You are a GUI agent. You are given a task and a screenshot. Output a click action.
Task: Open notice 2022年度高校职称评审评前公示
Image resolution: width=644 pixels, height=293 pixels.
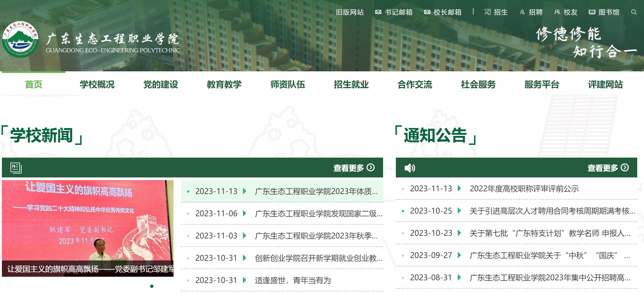[524, 189]
